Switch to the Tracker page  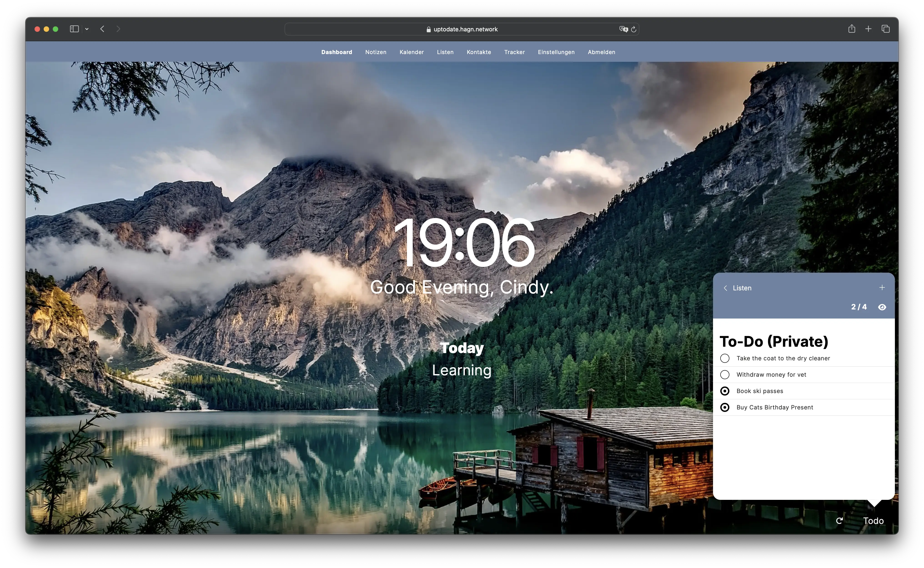coord(514,52)
